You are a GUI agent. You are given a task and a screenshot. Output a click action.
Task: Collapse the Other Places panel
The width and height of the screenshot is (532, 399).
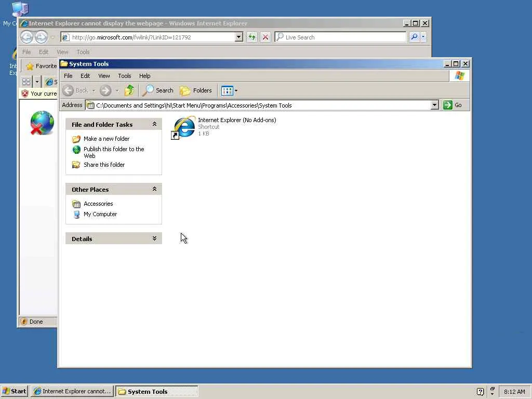click(x=154, y=189)
